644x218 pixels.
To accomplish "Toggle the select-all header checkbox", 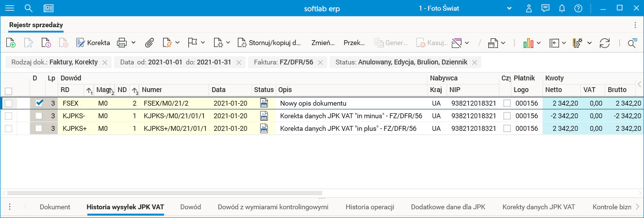I will coord(8,91).
